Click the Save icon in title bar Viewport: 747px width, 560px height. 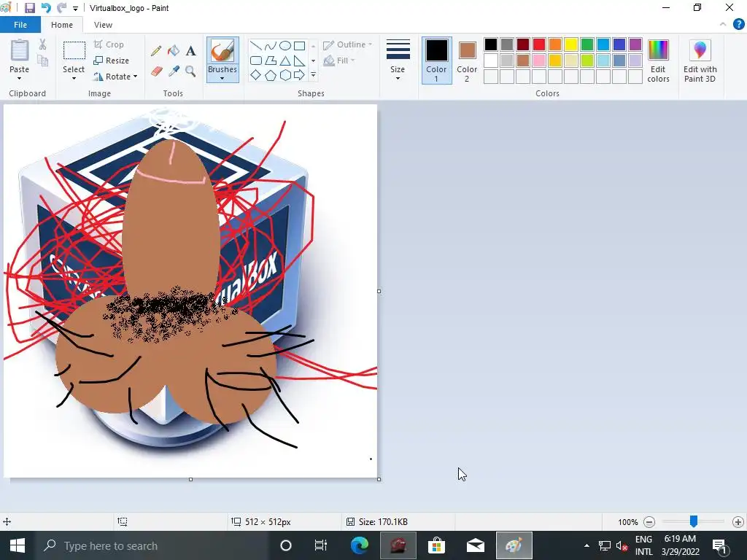(x=29, y=8)
